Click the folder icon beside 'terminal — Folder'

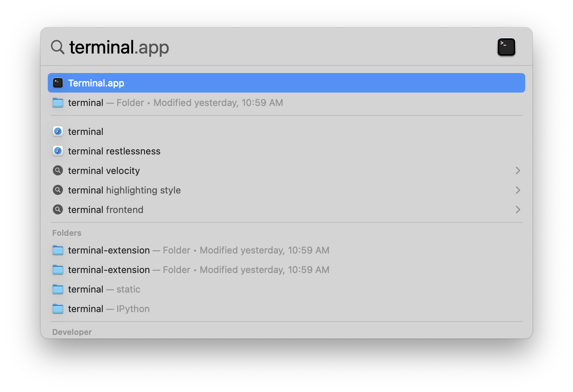coord(58,103)
